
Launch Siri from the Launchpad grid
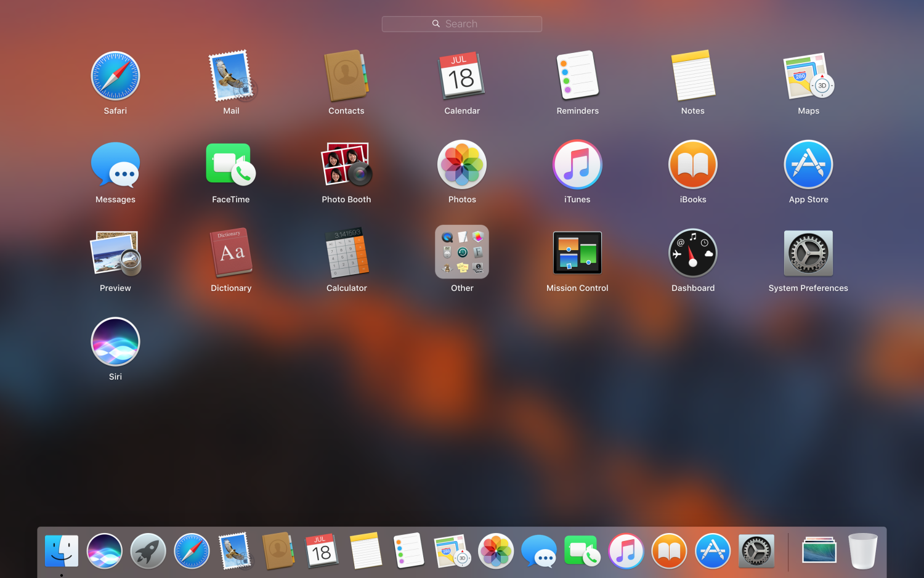tap(115, 342)
